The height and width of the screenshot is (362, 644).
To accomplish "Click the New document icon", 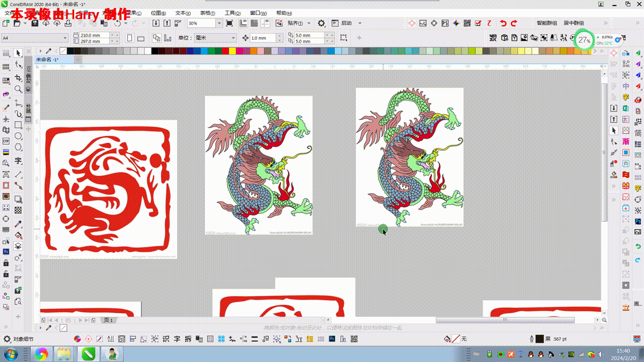I will 6,23.
